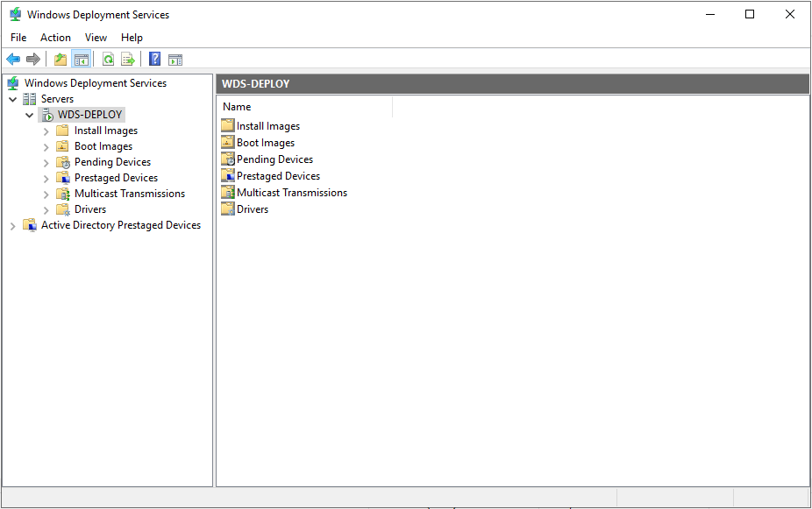Click the Back arrow in the toolbar

(x=13, y=60)
